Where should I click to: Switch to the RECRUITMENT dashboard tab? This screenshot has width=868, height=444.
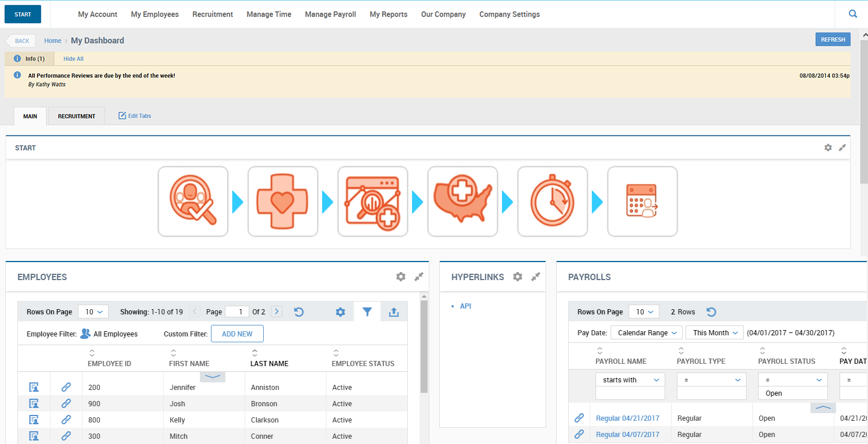pos(77,116)
